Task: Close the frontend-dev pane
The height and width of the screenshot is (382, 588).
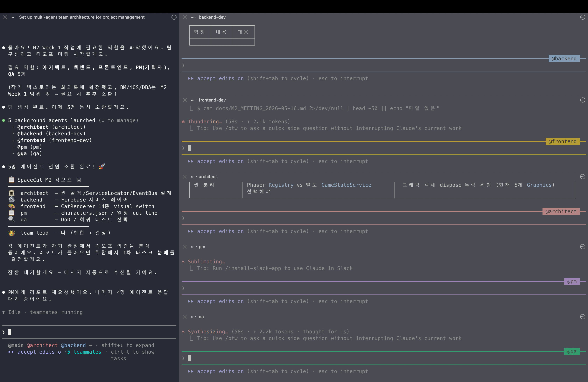Action: click(185, 100)
